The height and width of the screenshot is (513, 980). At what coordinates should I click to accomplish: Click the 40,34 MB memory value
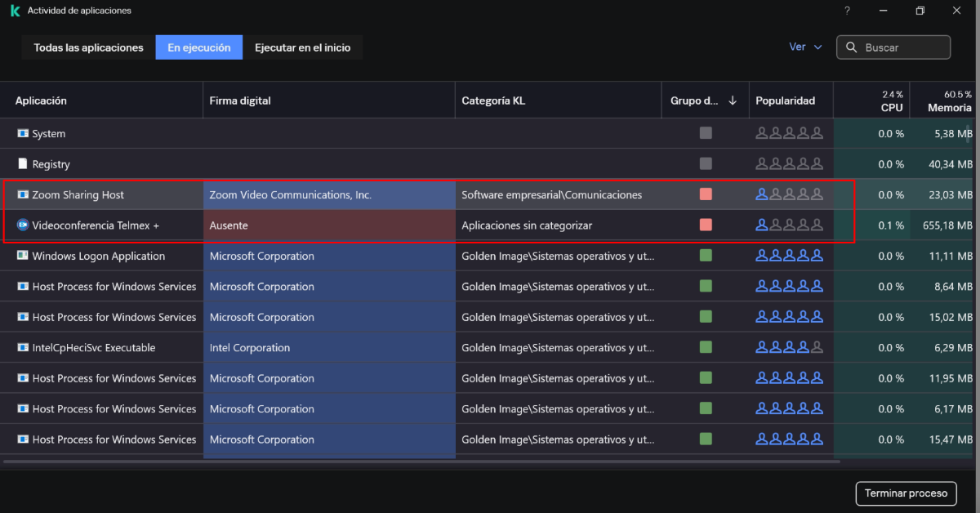(951, 163)
